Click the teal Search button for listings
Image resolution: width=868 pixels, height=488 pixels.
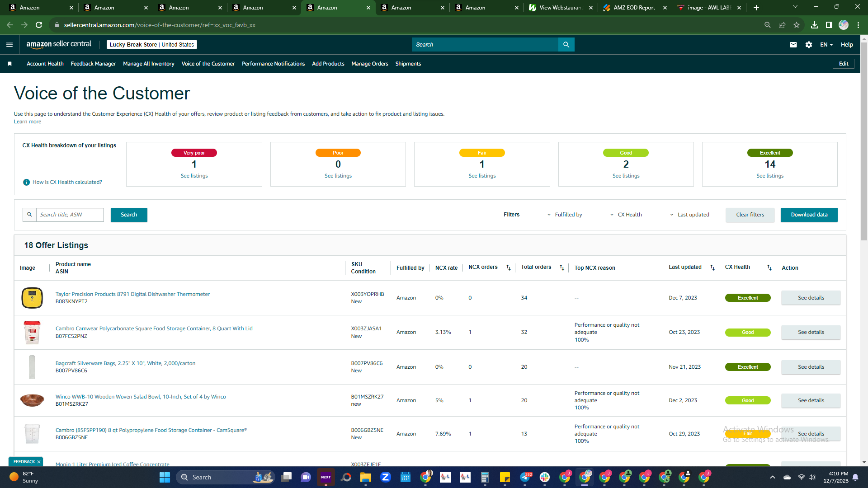(x=129, y=215)
